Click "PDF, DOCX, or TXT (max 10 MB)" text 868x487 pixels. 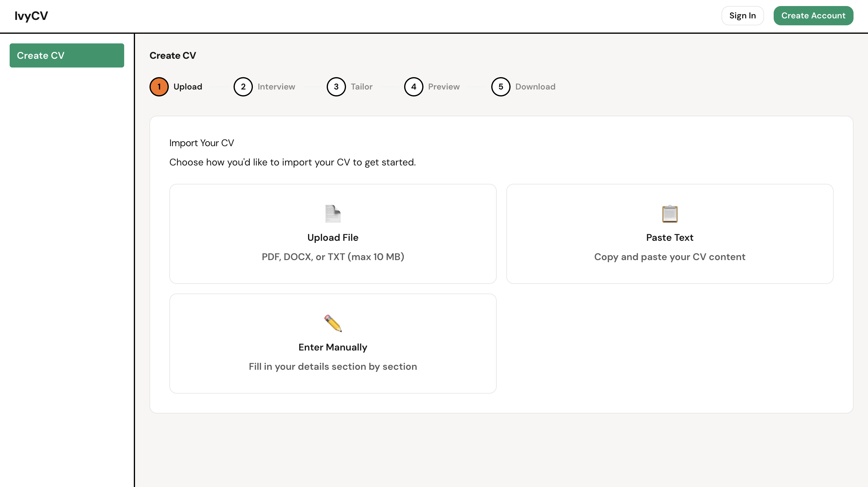[332, 257]
